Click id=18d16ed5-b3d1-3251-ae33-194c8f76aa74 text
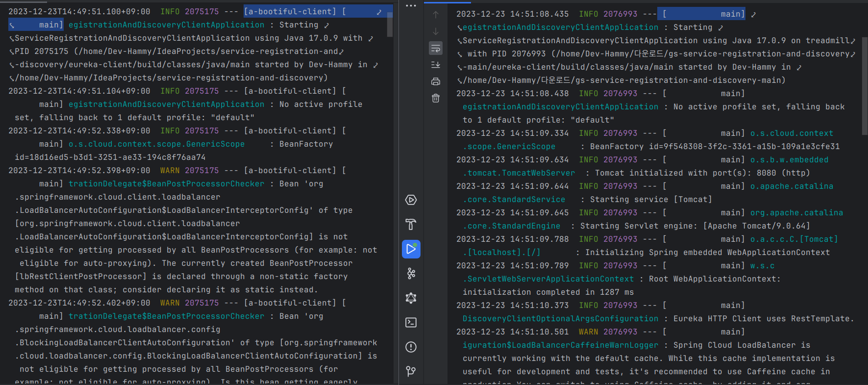The height and width of the screenshot is (385, 868). (x=110, y=157)
